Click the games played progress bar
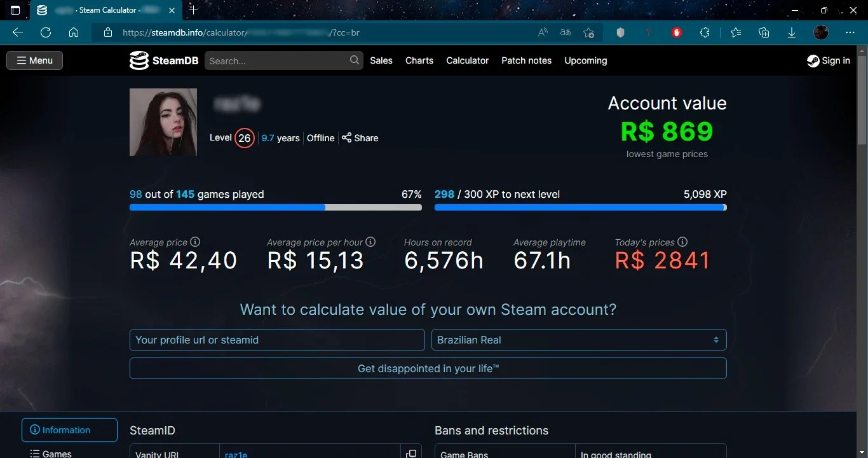This screenshot has height=458, width=868. tap(276, 207)
